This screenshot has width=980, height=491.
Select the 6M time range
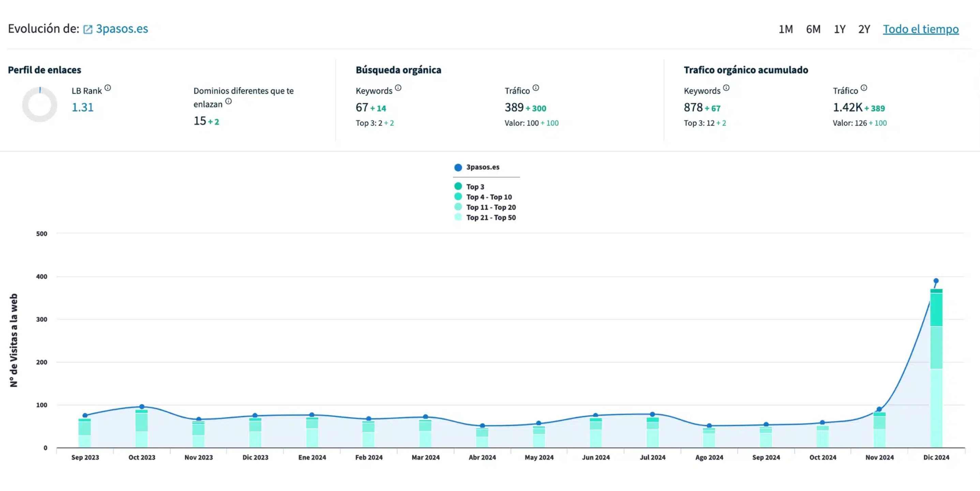point(813,29)
